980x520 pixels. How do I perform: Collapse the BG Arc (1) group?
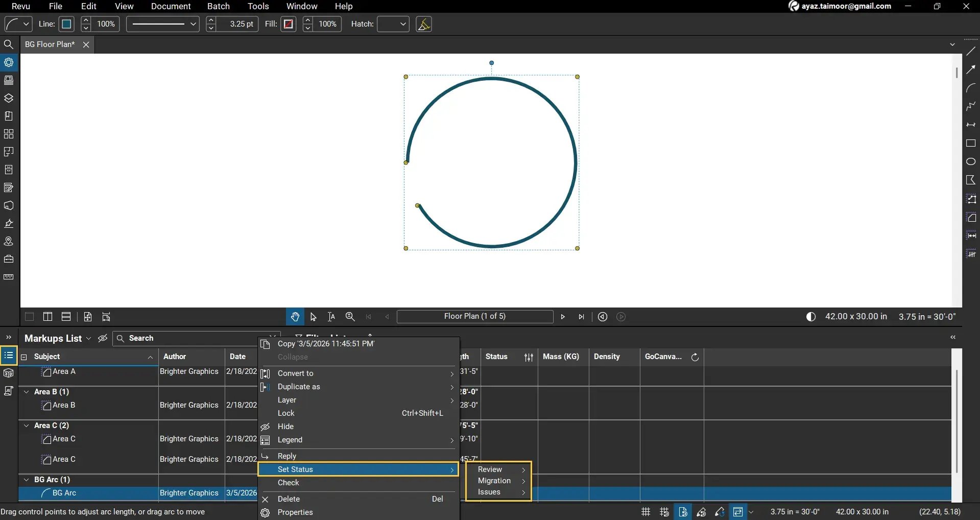click(x=26, y=480)
